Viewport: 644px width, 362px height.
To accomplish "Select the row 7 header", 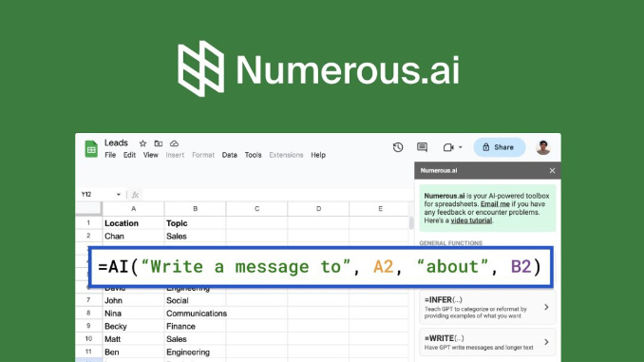I will click(x=88, y=300).
